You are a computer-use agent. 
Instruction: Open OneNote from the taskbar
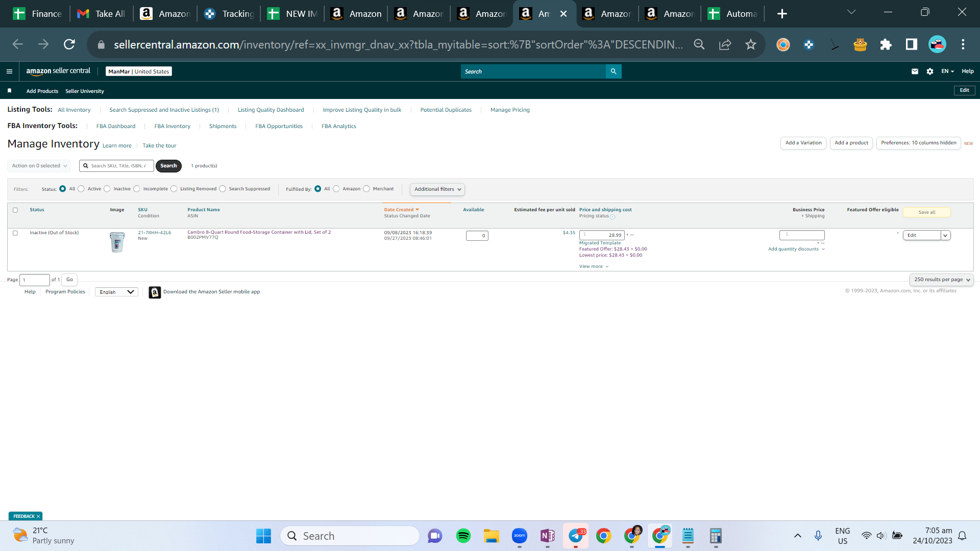[547, 536]
